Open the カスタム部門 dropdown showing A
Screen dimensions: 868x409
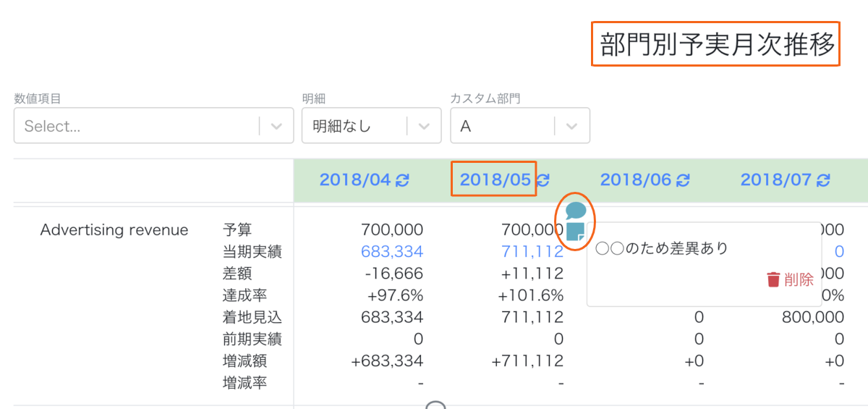(520, 125)
